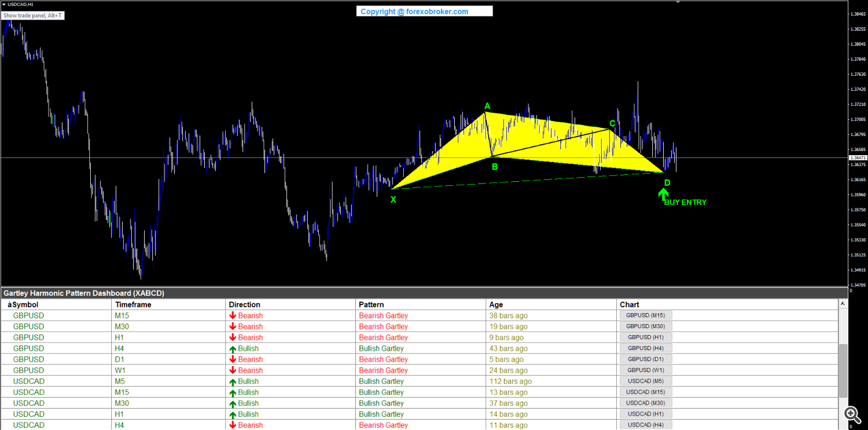Screen dimensions: 868x430
Task: Click the "Bearish Gartley" pattern in USDCAD H4 row
Action: (x=383, y=425)
